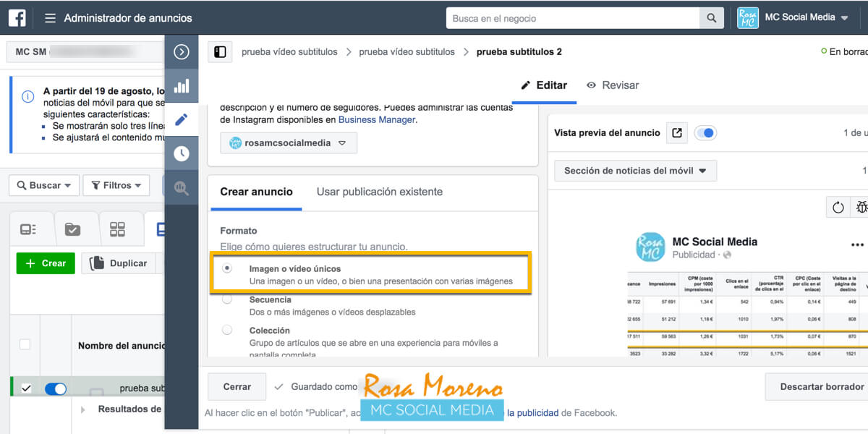This screenshot has width=868, height=434.
Task: Toggle the 'prueba sub' ad on/off switch
Action: coord(56,389)
